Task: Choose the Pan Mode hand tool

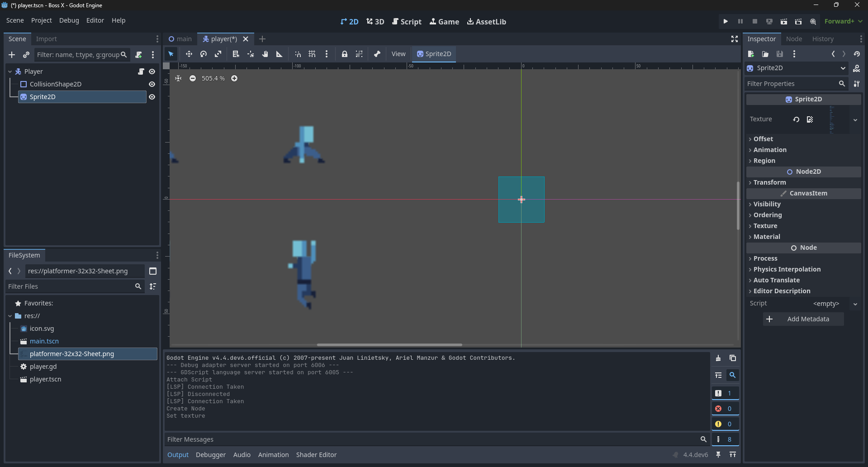Action: pos(265,54)
